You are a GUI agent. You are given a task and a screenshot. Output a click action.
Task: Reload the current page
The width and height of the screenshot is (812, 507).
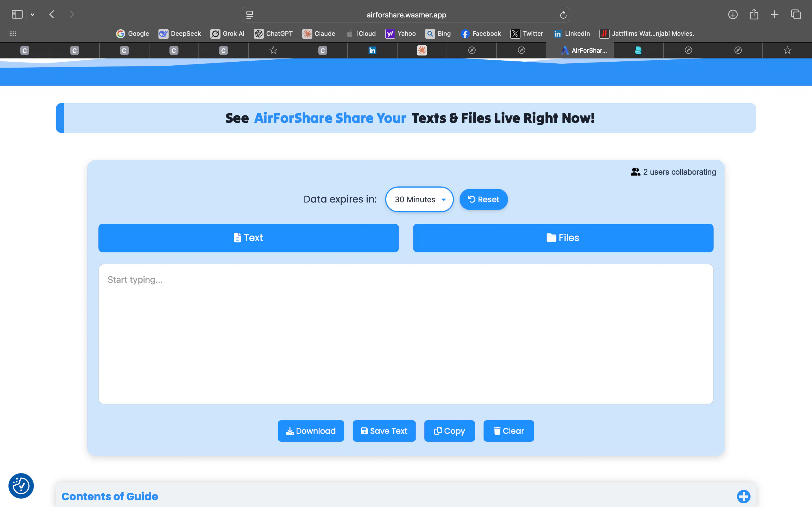pyautogui.click(x=562, y=15)
